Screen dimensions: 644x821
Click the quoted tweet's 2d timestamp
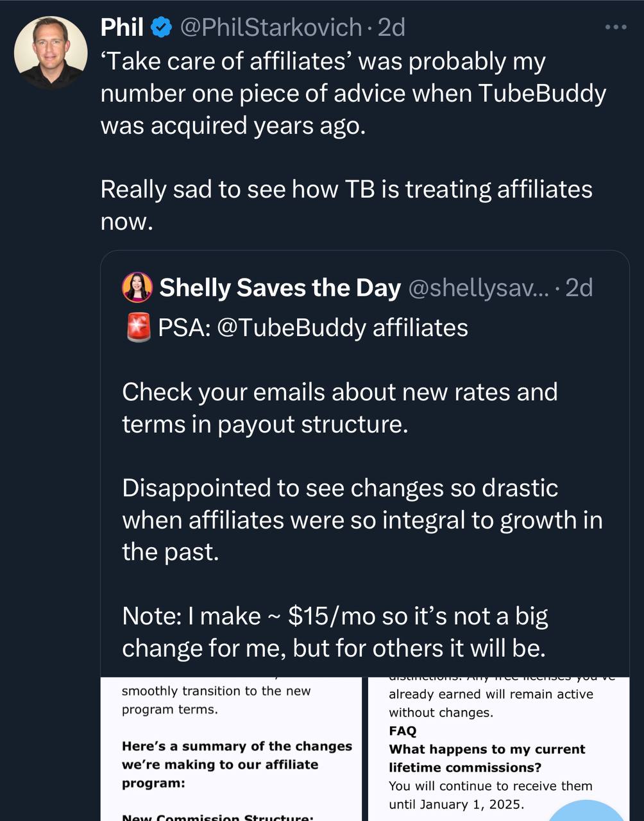(x=579, y=288)
